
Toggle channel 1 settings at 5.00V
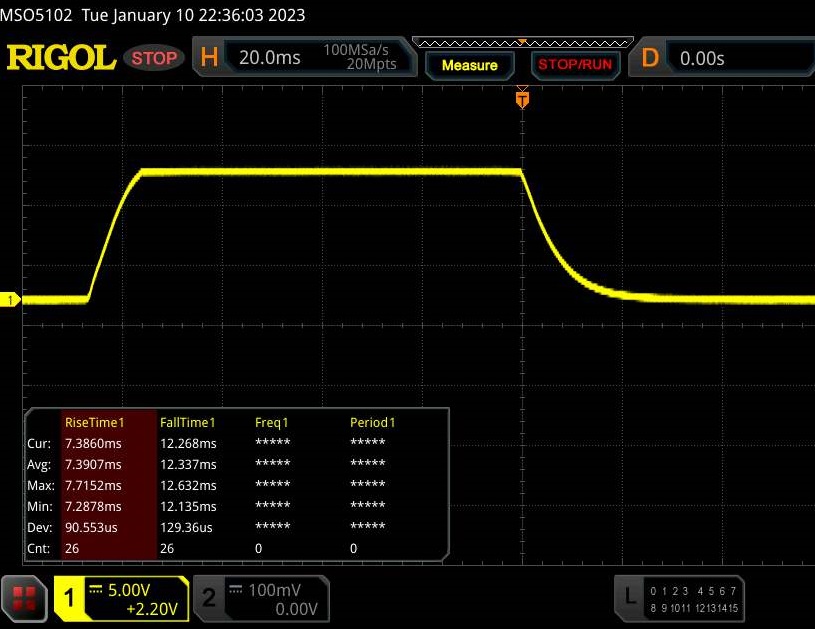(x=121, y=598)
